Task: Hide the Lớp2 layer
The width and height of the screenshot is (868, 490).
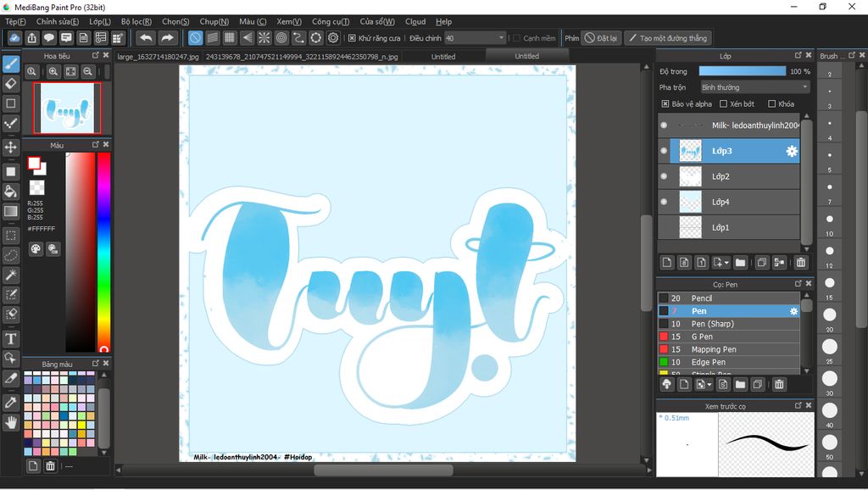Action: [664, 176]
